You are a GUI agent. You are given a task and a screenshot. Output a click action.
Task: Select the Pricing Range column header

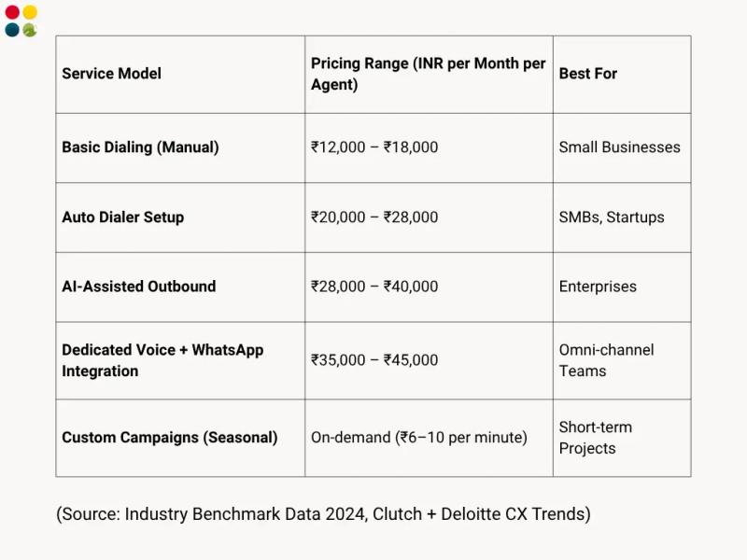tap(429, 74)
